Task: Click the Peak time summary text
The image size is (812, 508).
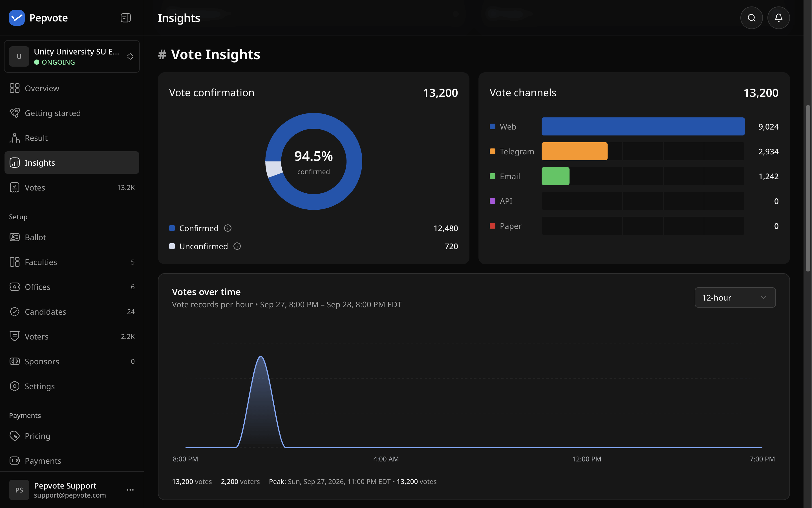Action: (353, 481)
